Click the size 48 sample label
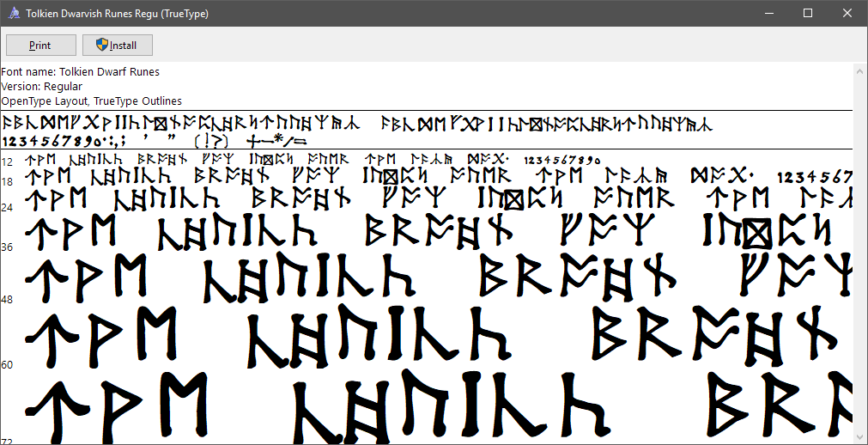The width and height of the screenshot is (868, 445). tap(7, 299)
